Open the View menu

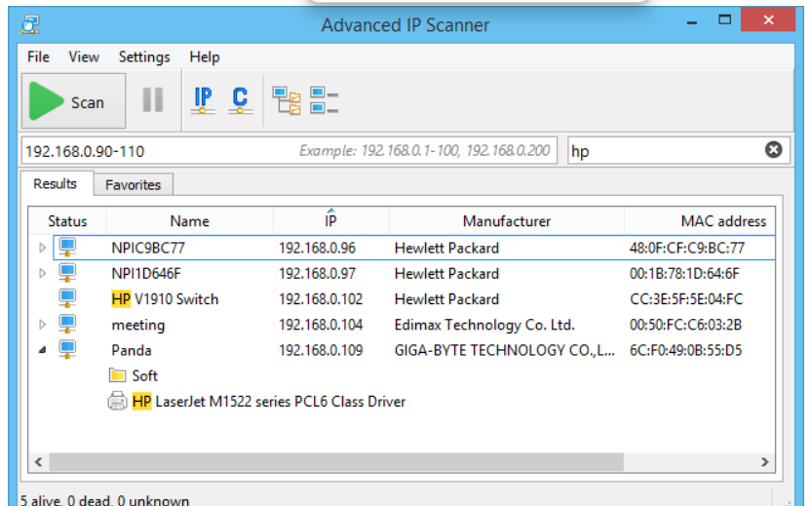pos(84,57)
